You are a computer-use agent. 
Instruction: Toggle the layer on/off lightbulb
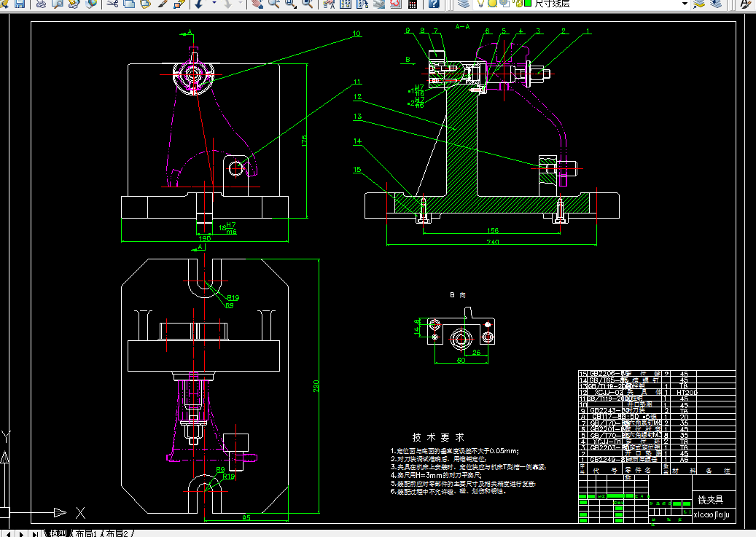click(480, 4)
